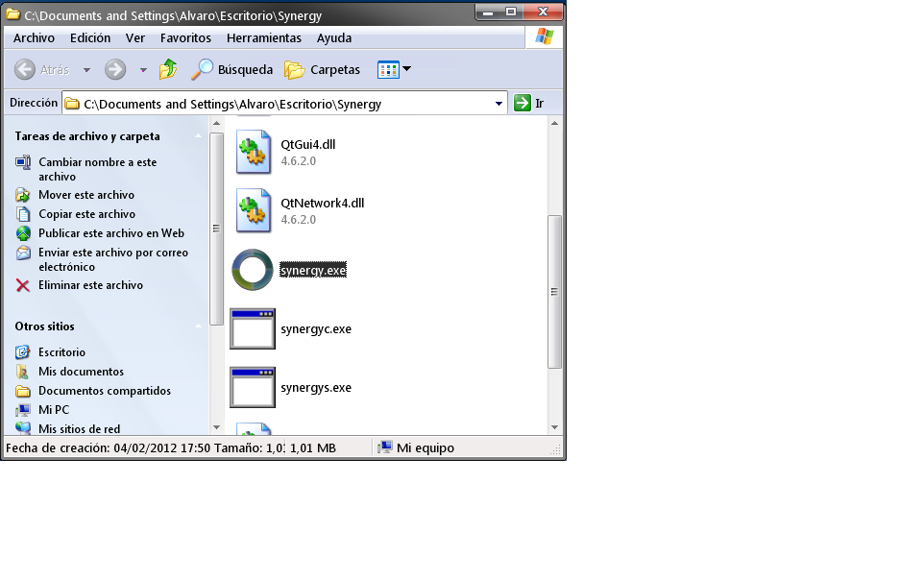This screenshot has height=580, width=924.
Task: Click Copiar este archivo link
Action: click(x=86, y=214)
